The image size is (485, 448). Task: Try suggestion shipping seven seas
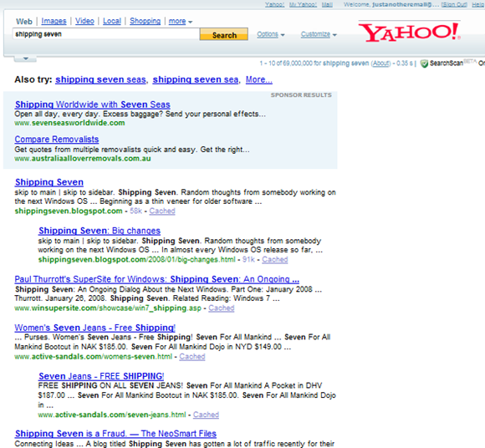pos(100,79)
